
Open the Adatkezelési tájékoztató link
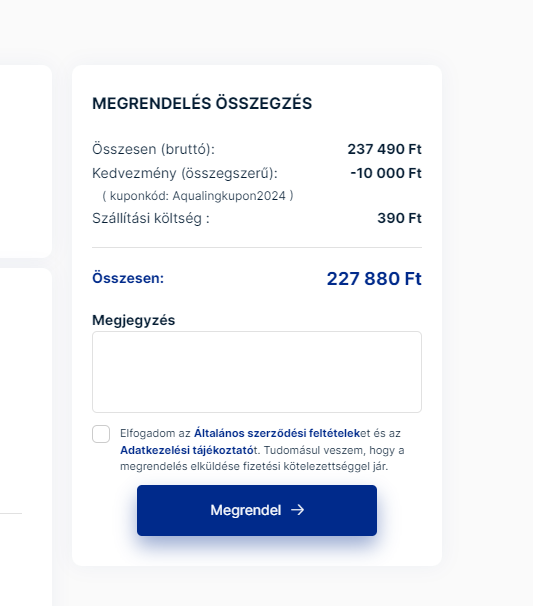point(188,450)
